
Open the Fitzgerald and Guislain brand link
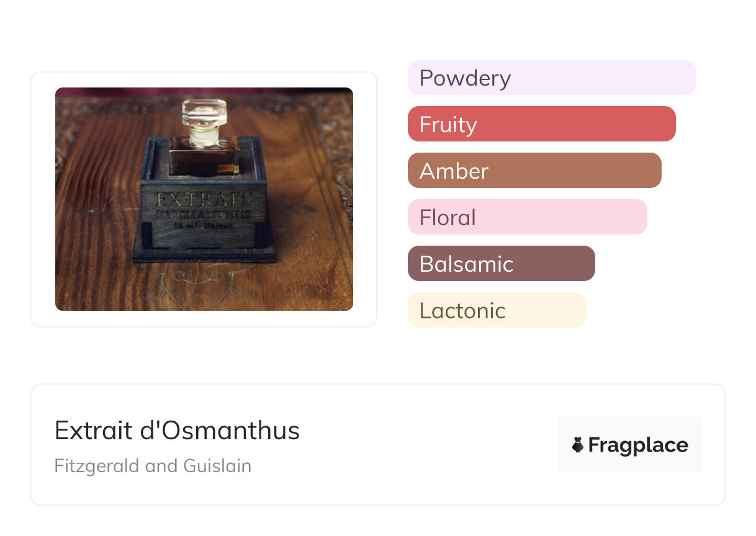(153, 466)
